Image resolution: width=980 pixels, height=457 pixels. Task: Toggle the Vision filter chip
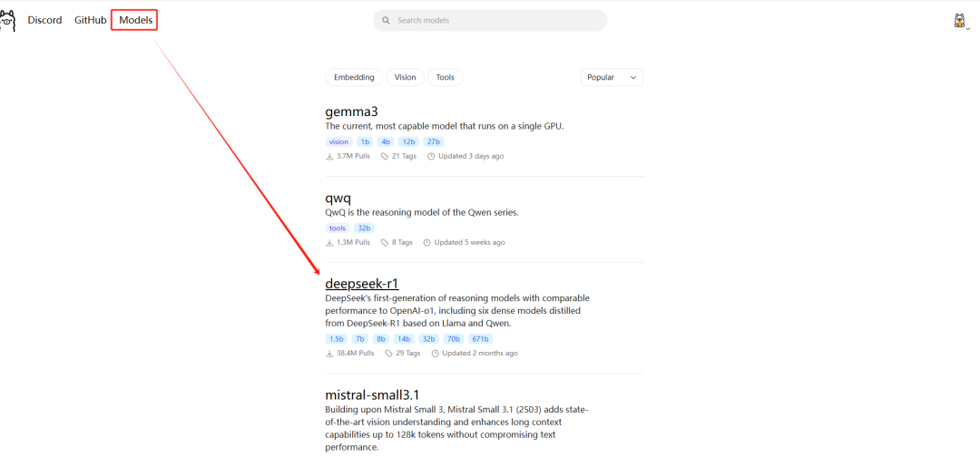pyautogui.click(x=405, y=77)
